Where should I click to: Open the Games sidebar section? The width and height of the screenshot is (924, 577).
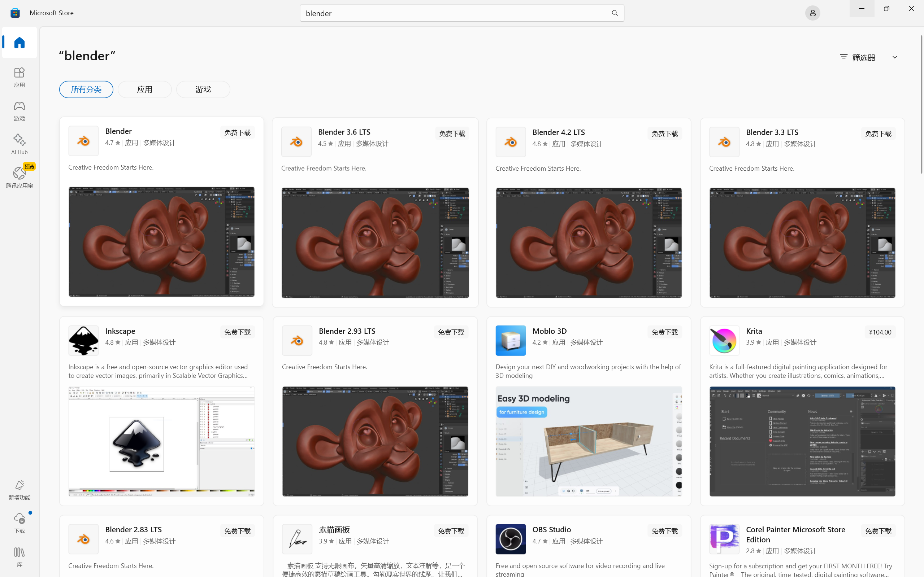(x=19, y=111)
